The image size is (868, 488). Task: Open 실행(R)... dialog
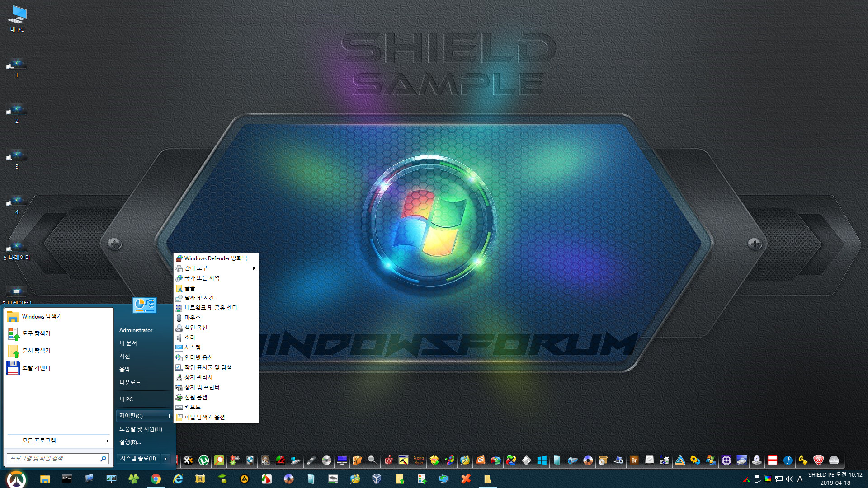pos(145,442)
